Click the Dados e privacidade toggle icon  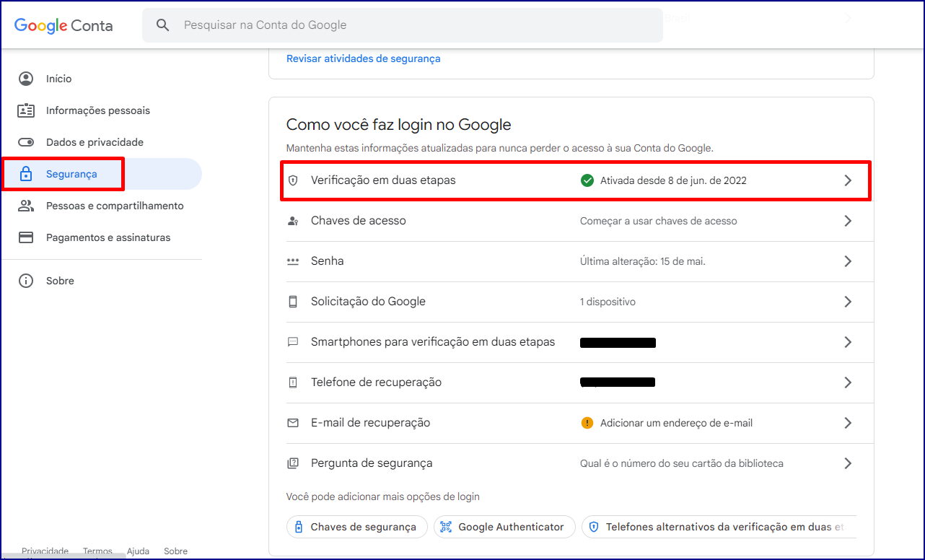coord(26,142)
